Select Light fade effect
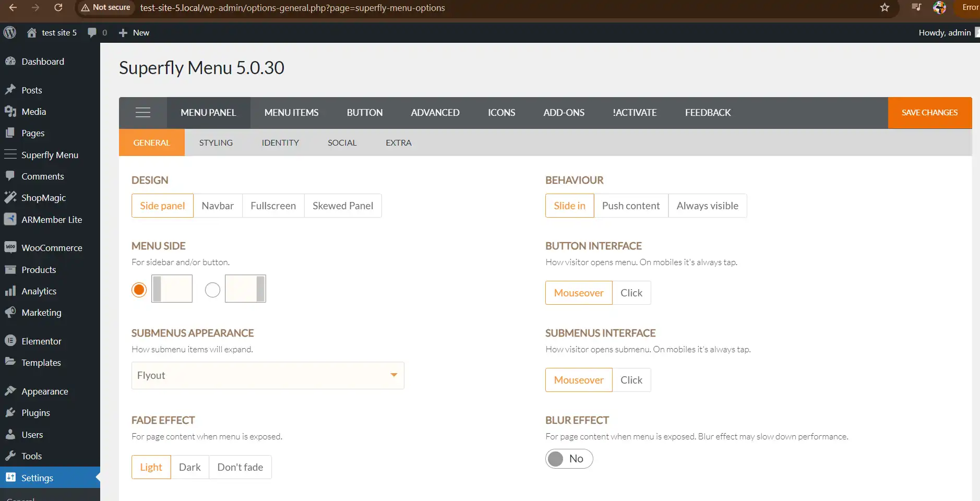980x501 pixels. pos(151,467)
